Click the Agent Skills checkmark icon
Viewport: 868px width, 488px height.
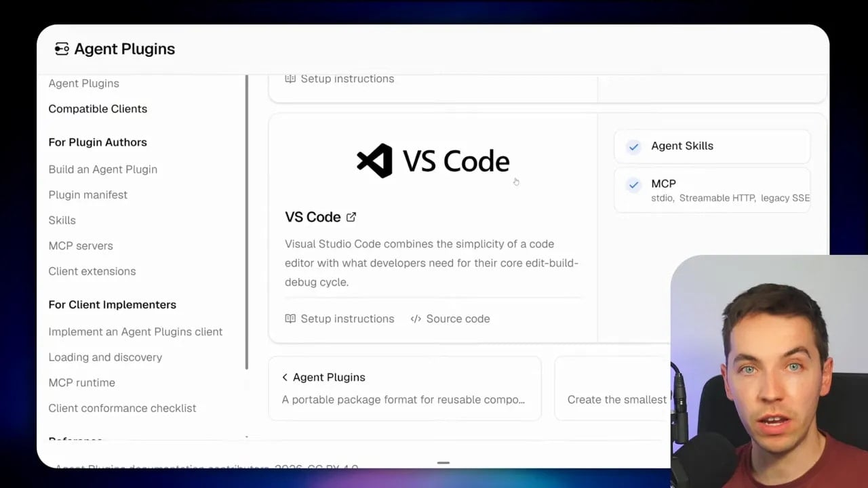(x=633, y=146)
